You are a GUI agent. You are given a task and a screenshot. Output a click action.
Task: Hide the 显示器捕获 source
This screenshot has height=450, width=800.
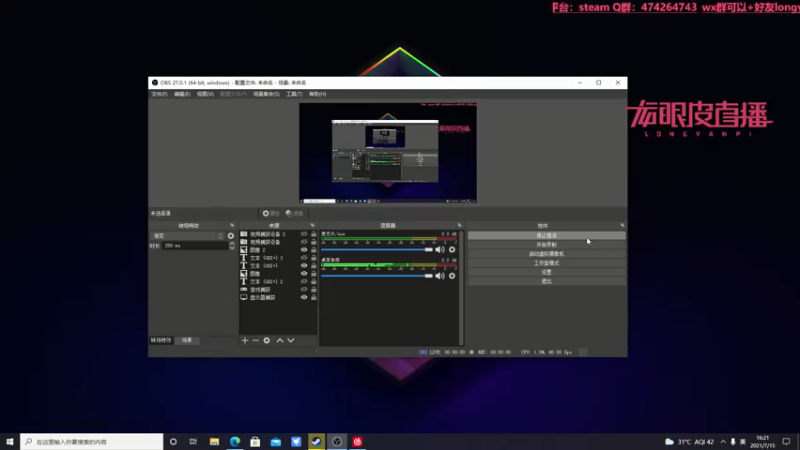coord(304,297)
